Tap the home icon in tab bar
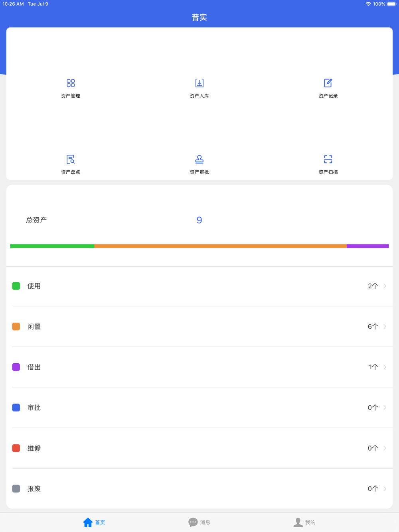 pyautogui.click(x=88, y=522)
